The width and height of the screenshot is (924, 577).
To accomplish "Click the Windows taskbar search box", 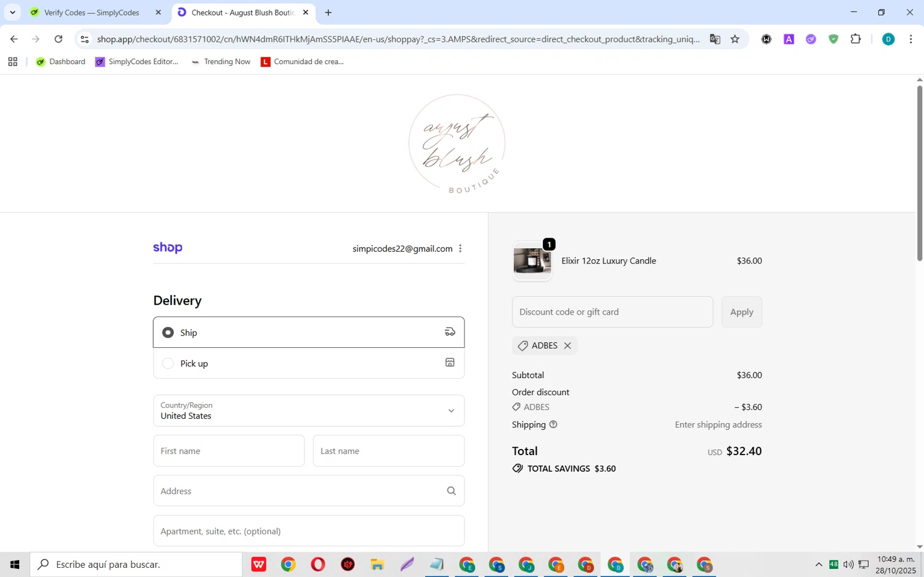I will (136, 564).
